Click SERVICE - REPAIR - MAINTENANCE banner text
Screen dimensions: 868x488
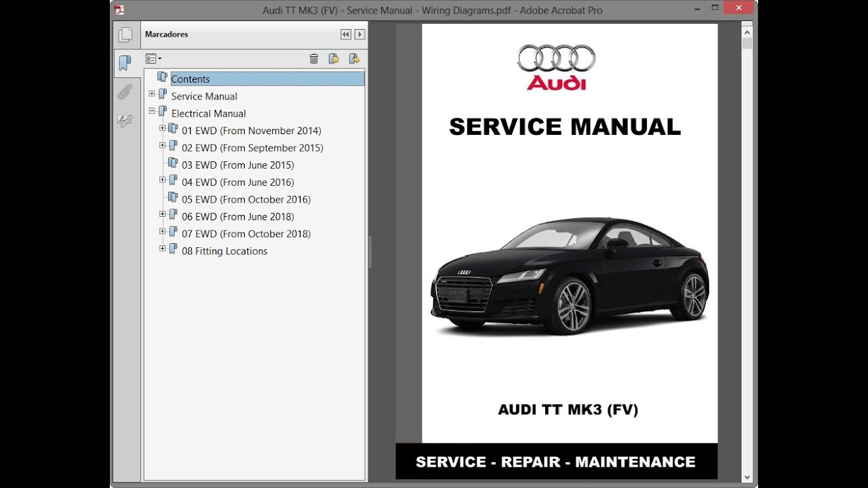[555, 462]
